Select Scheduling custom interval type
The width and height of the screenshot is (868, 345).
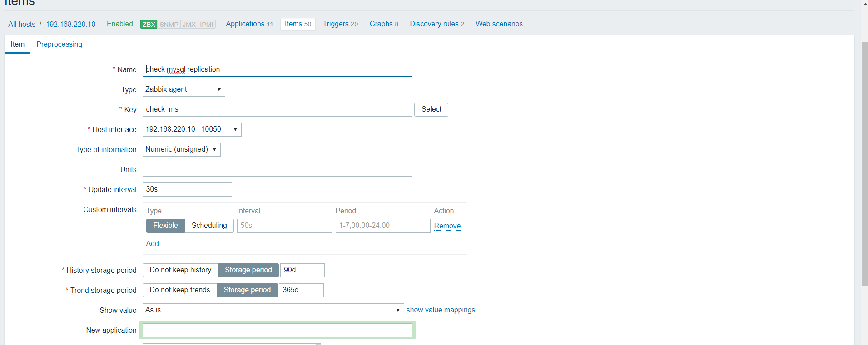tap(209, 226)
